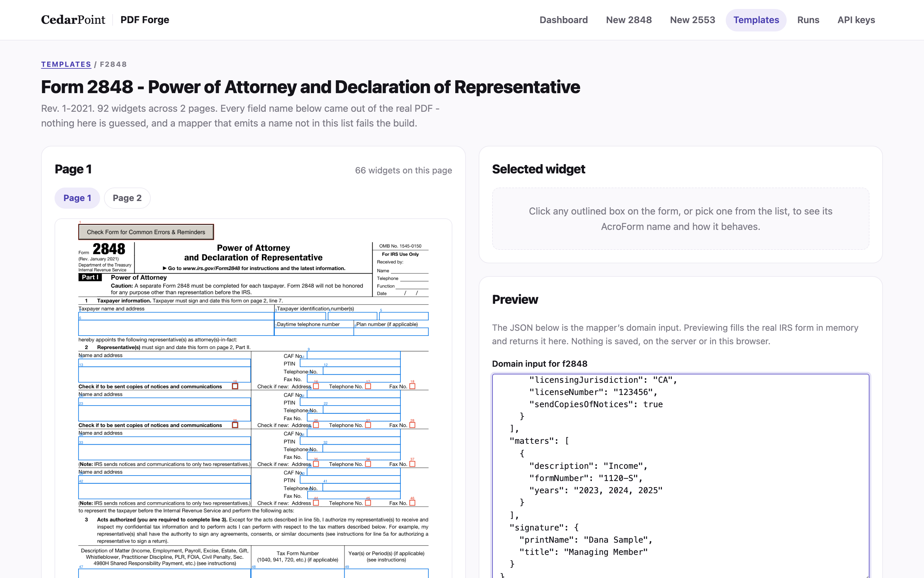The height and width of the screenshot is (578, 924).
Task: Toggle new Telephone No. checkbox numbered 45
Action: [368, 503]
